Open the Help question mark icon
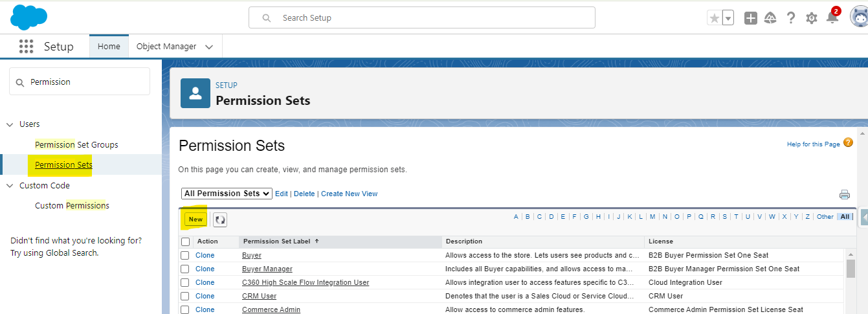Screen dimensions: 868x314 tap(791, 18)
